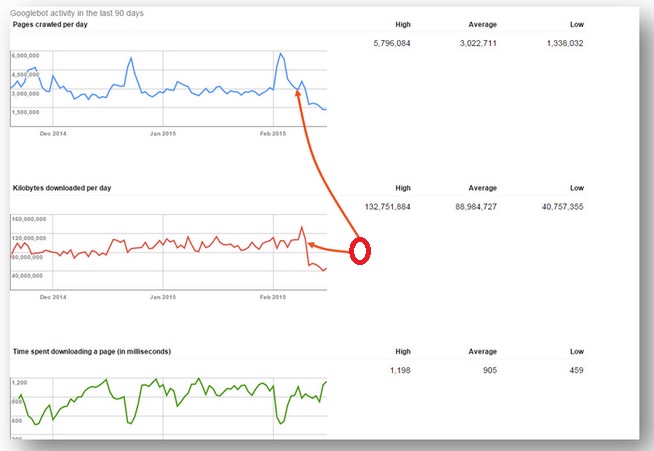Click the pages crawled low value 1,338,032
Screen dimensions: 654x451
pyautogui.click(x=565, y=43)
